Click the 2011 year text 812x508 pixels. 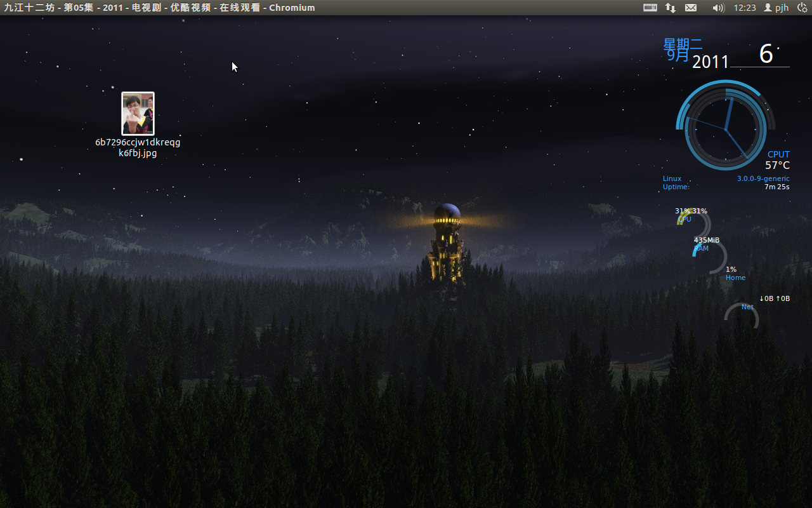click(710, 62)
